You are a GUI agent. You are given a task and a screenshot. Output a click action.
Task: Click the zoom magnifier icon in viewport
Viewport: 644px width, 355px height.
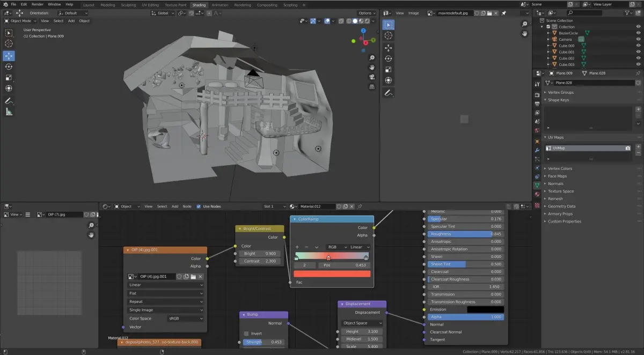pyautogui.click(x=371, y=58)
